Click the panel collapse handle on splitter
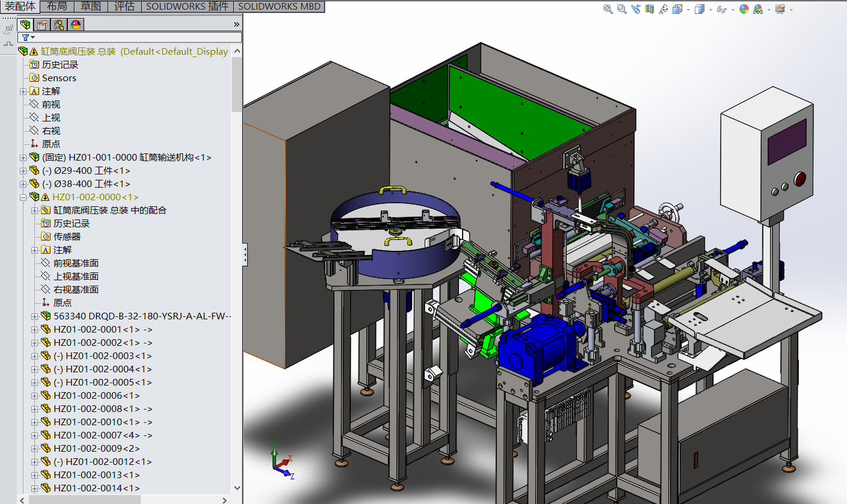Image resolution: width=847 pixels, height=504 pixels. coord(245,254)
